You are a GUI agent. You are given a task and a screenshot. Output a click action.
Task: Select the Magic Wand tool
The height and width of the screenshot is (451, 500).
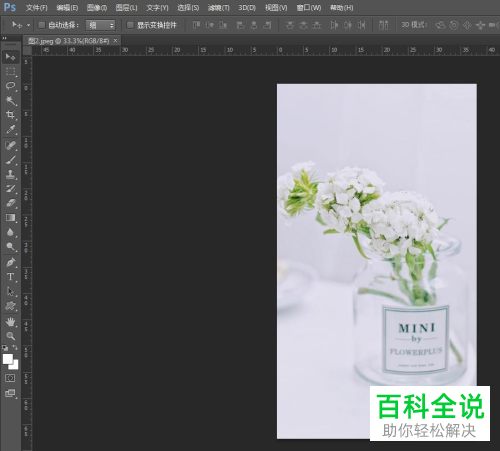point(10,100)
